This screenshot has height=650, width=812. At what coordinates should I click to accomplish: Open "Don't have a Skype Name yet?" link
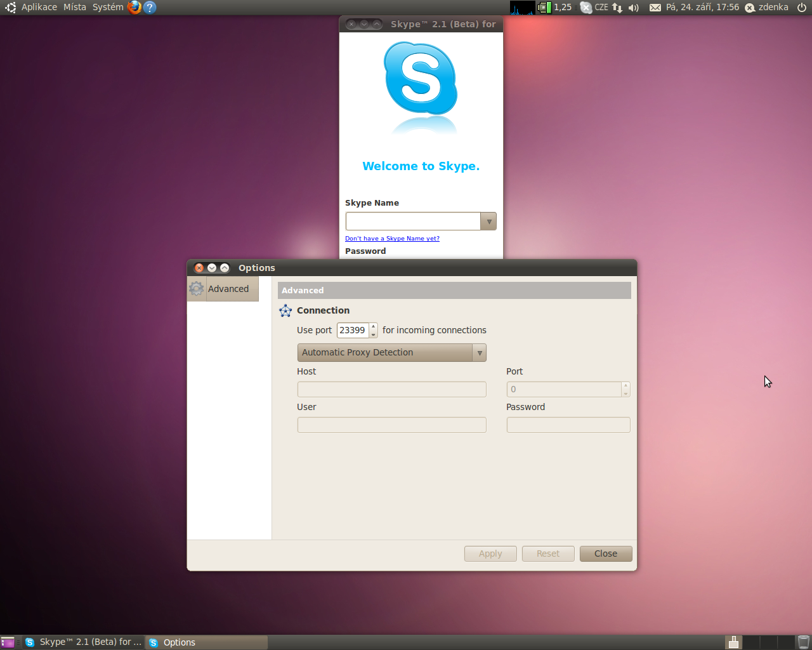click(x=392, y=239)
